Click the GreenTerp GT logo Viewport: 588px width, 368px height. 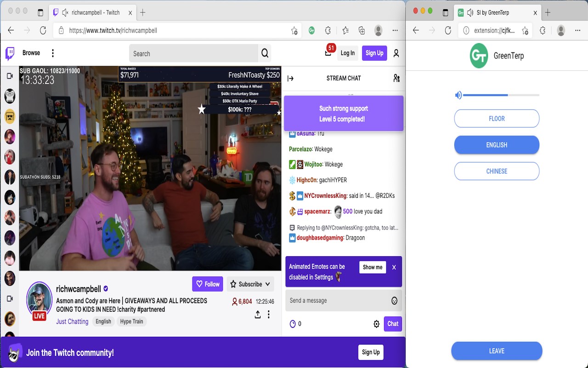479,56
